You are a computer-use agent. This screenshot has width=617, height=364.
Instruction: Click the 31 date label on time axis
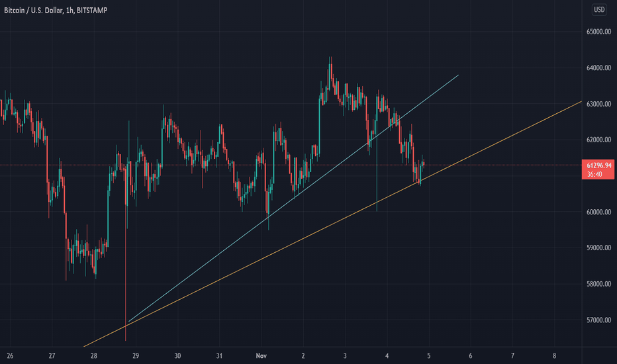219,356
